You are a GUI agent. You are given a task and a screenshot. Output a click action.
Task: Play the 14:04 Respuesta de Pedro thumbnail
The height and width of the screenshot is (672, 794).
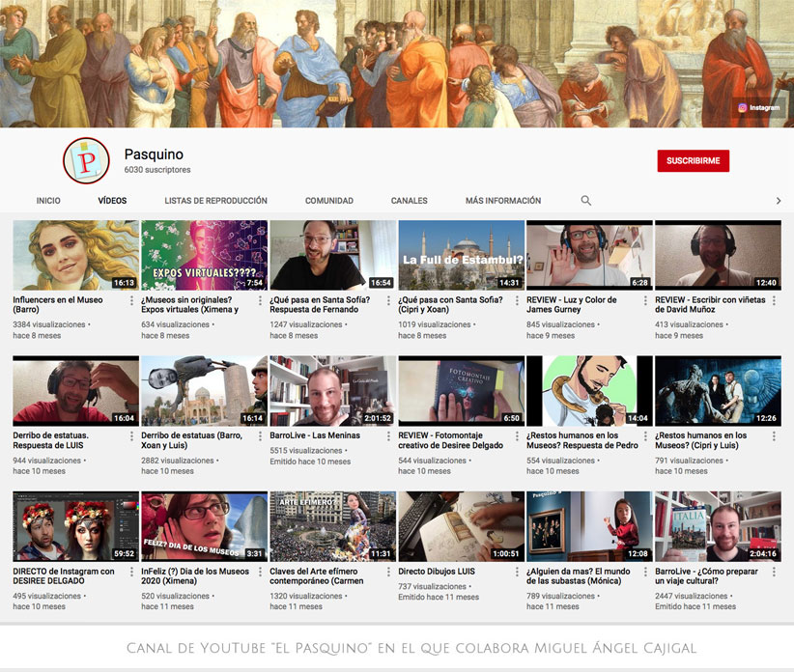[x=589, y=391]
